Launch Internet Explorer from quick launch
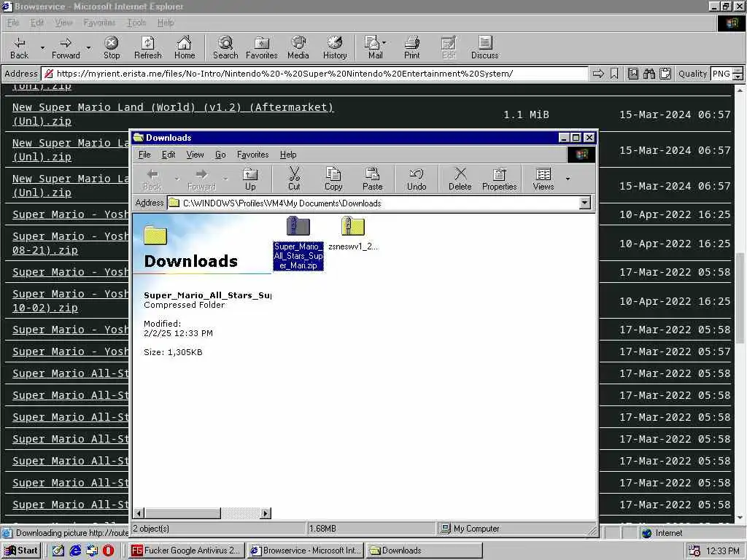Screen dimensions: 747x560 (75, 550)
